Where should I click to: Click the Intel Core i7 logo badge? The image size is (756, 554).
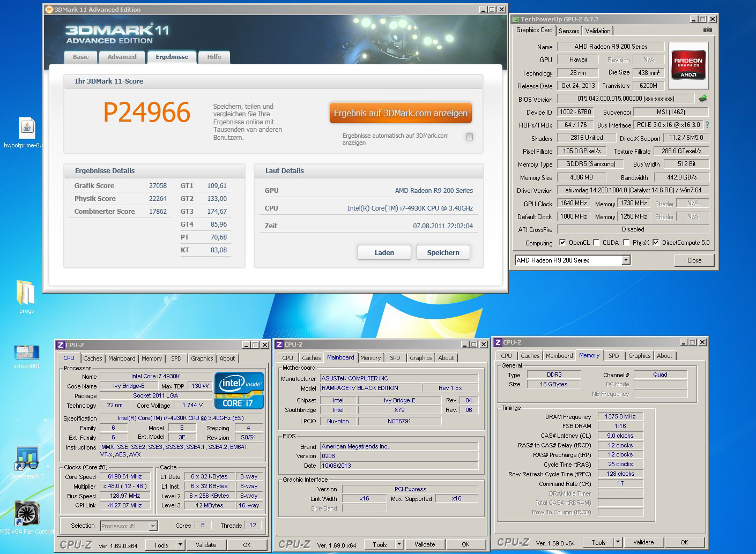[239, 391]
